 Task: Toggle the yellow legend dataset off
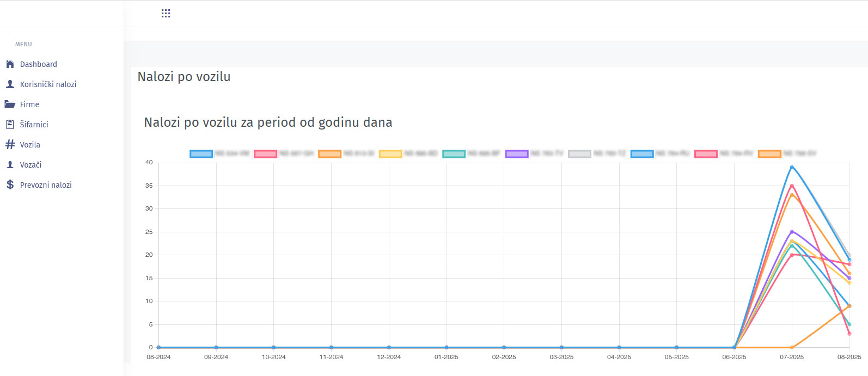(390, 154)
